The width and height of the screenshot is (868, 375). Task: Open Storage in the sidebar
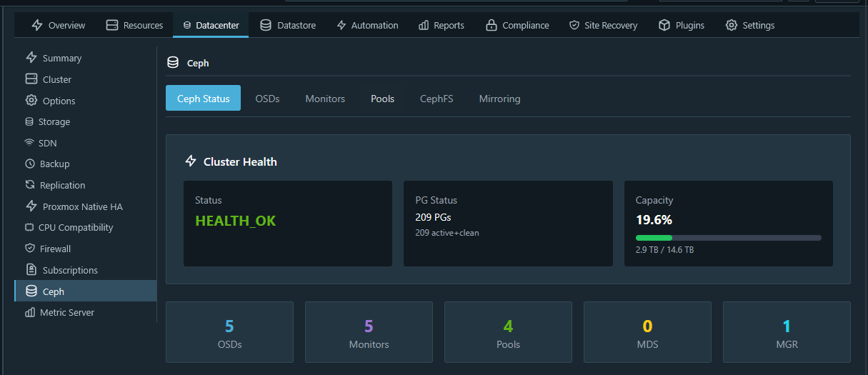(x=86, y=121)
